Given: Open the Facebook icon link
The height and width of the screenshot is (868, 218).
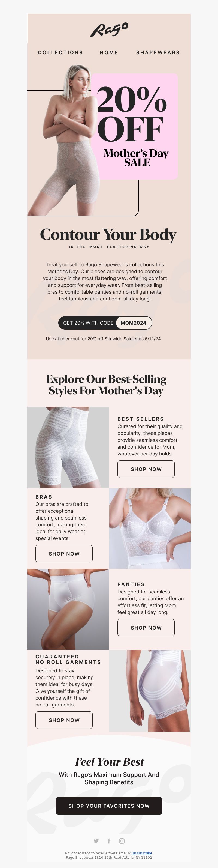Looking at the screenshot, I should 109,841.
